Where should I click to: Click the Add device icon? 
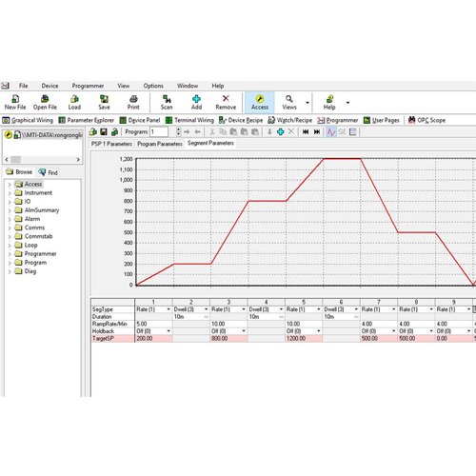(x=196, y=102)
